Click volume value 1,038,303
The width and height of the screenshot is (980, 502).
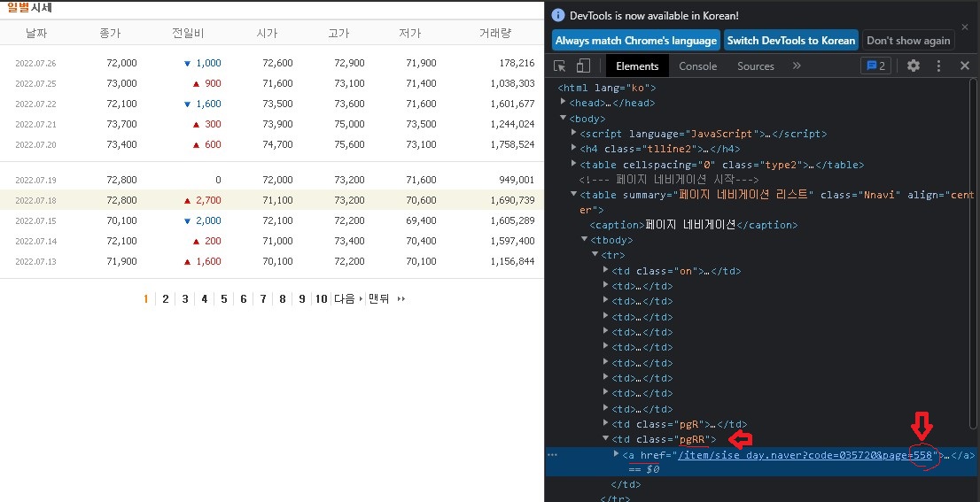512,83
